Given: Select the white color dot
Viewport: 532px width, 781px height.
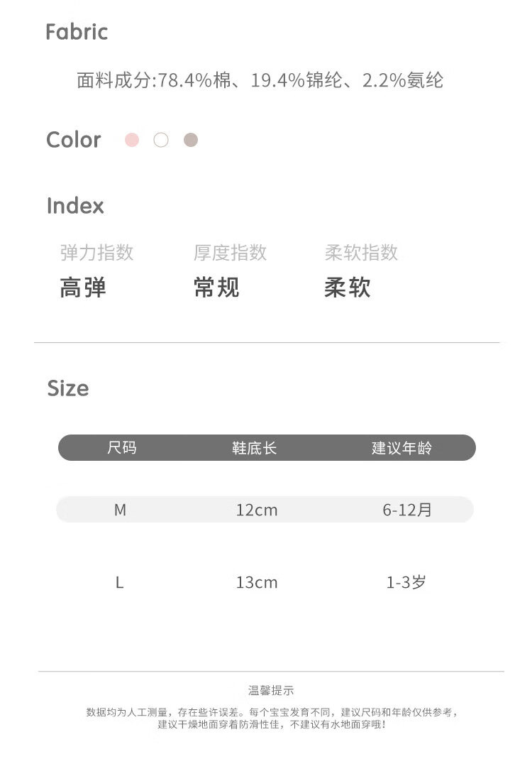Looking at the screenshot, I should (x=161, y=140).
